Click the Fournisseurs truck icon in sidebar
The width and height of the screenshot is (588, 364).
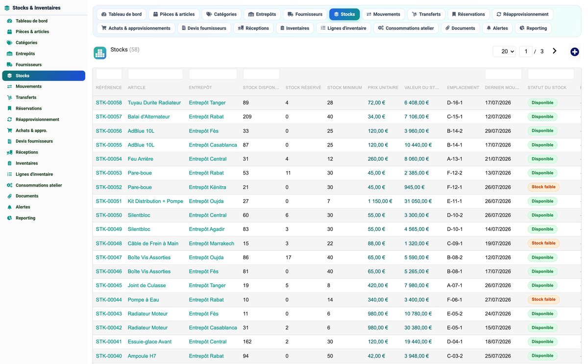pos(9,65)
